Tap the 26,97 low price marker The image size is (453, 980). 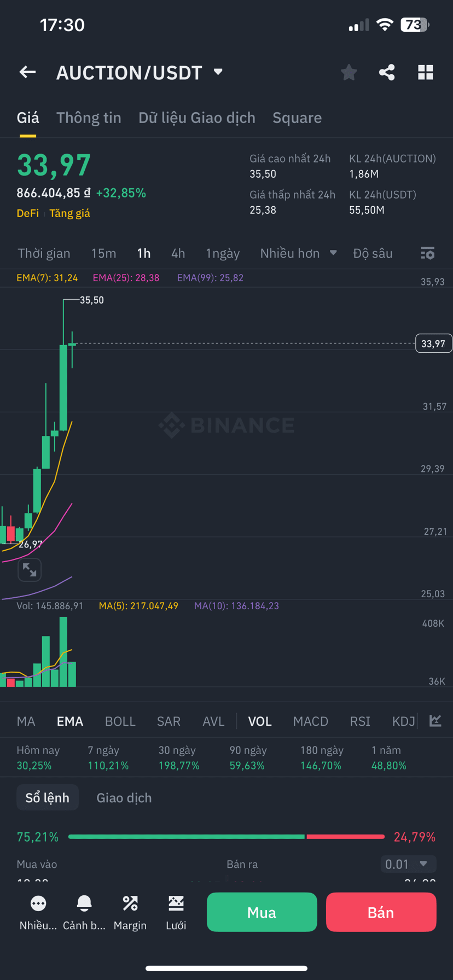point(30,544)
